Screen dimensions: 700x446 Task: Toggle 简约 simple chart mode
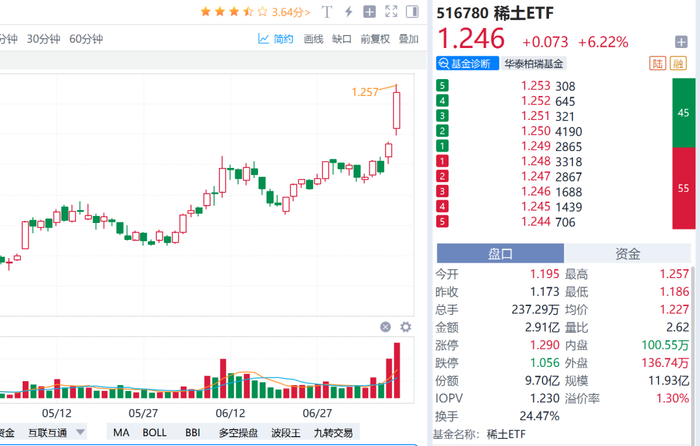coord(276,39)
